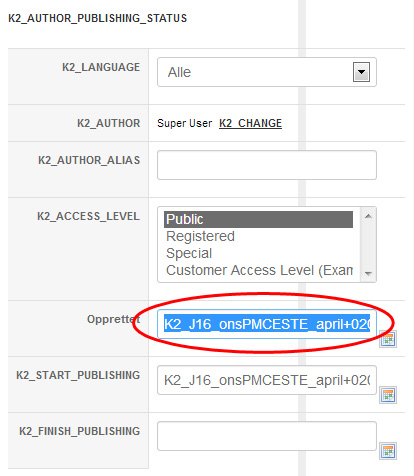Click the highlighted Opprettet date field

(x=267, y=324)
